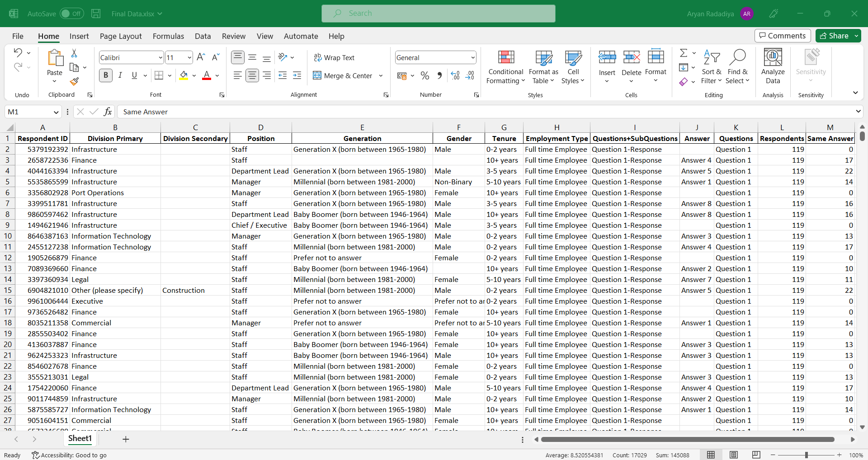Switch to the Insert tab
This screenshot has height=460, width=868.
pyautogui.click(x=79, y=36)
